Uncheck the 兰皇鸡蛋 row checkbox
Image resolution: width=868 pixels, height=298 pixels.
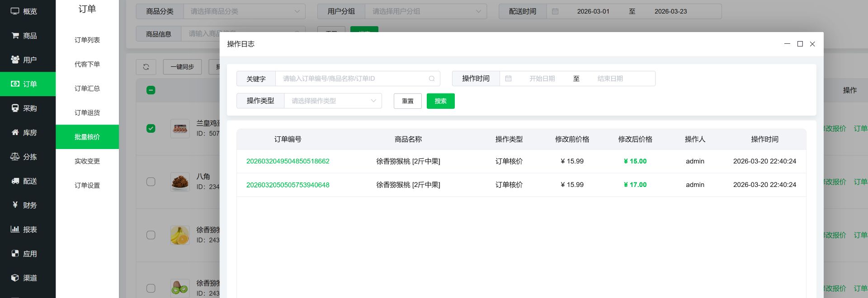pos(151,129)
